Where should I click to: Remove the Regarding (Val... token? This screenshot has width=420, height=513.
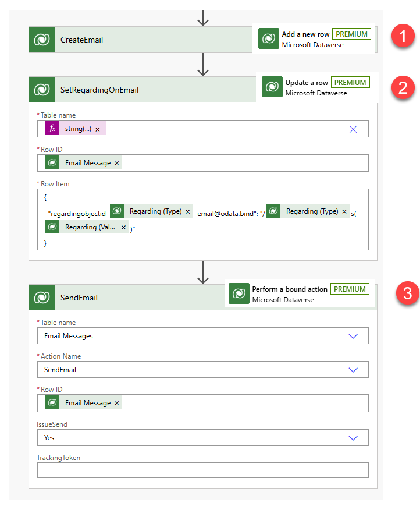tap(123, 227)
